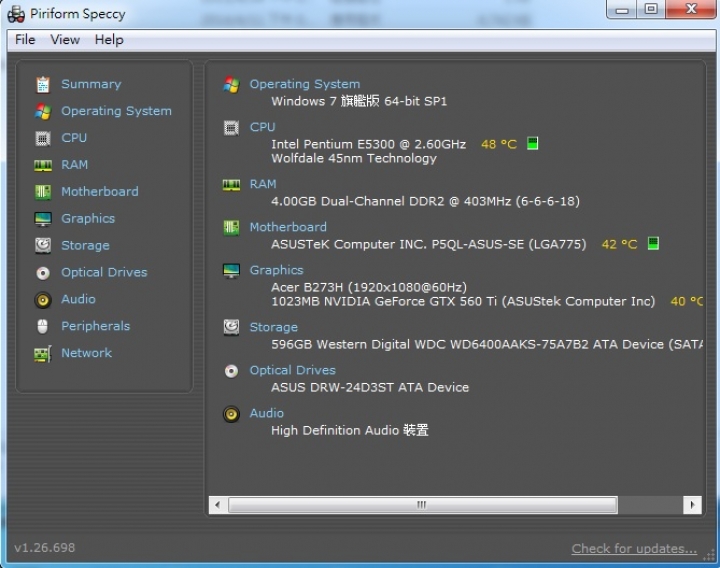
Task: Click the 596GB Western Digital WDC drive text
Action: (x=487, y=344)
